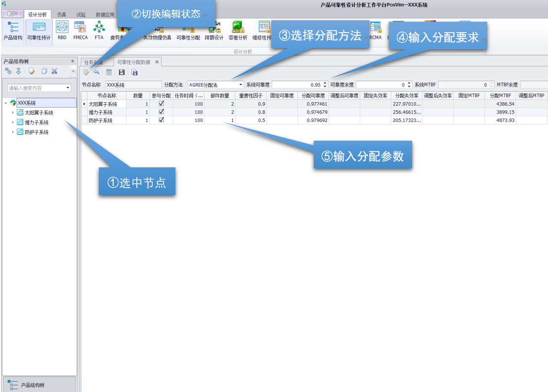
Task: Click the edit node pencil icon
Action: click(32, 71)
